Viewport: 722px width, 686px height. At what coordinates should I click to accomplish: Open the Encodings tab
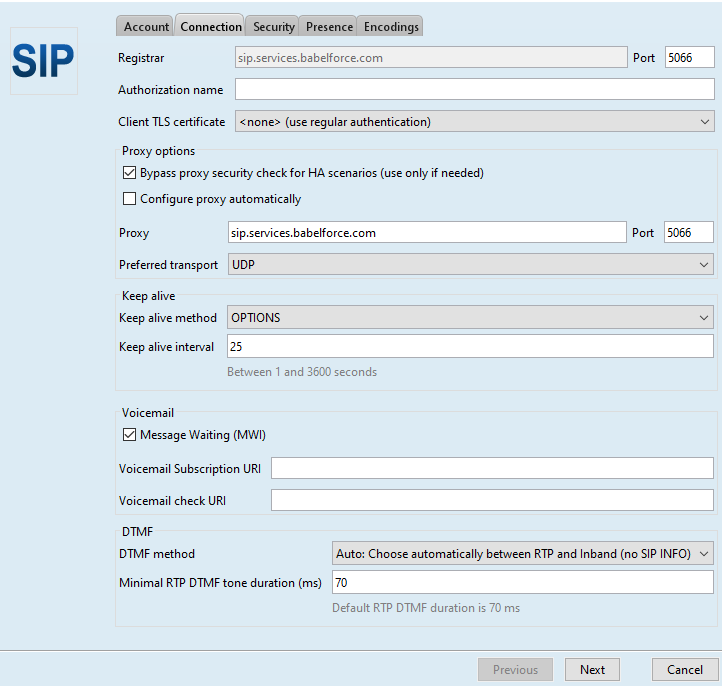390,27
